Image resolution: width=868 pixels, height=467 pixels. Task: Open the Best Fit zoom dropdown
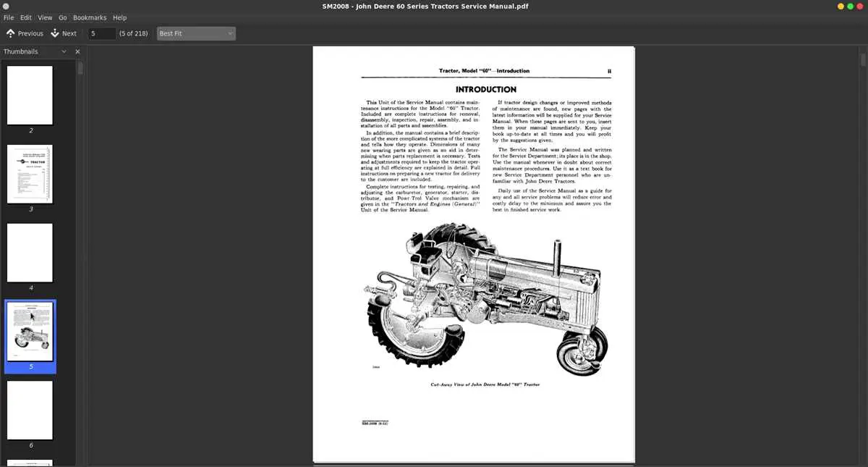coord(196,33)
